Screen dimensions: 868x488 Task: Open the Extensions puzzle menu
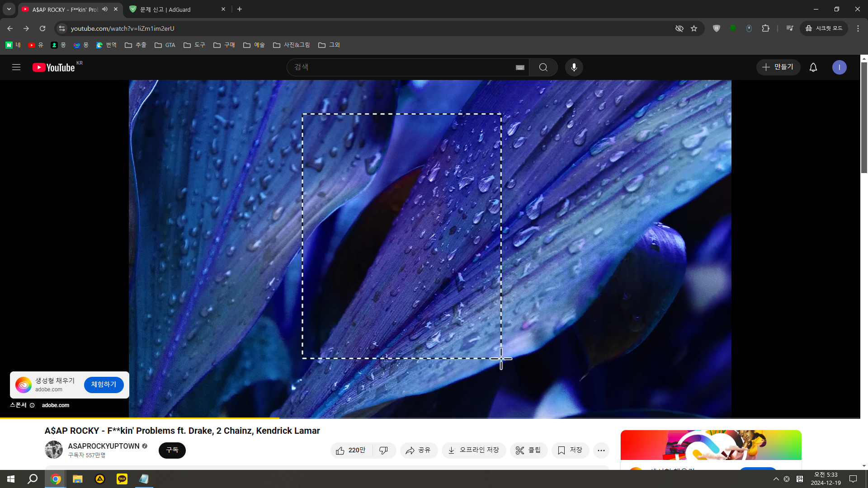tap(765, 28)
